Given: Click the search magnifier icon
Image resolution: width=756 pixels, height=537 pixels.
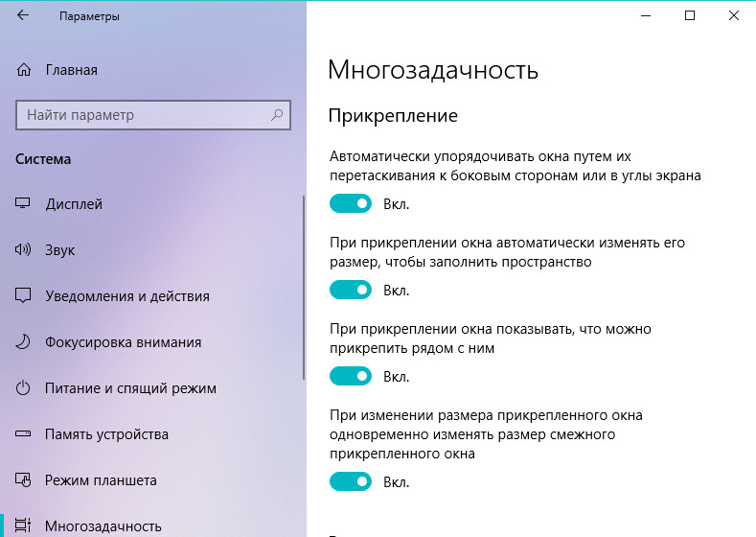Looking at the screenshot, I should (277, 115).
